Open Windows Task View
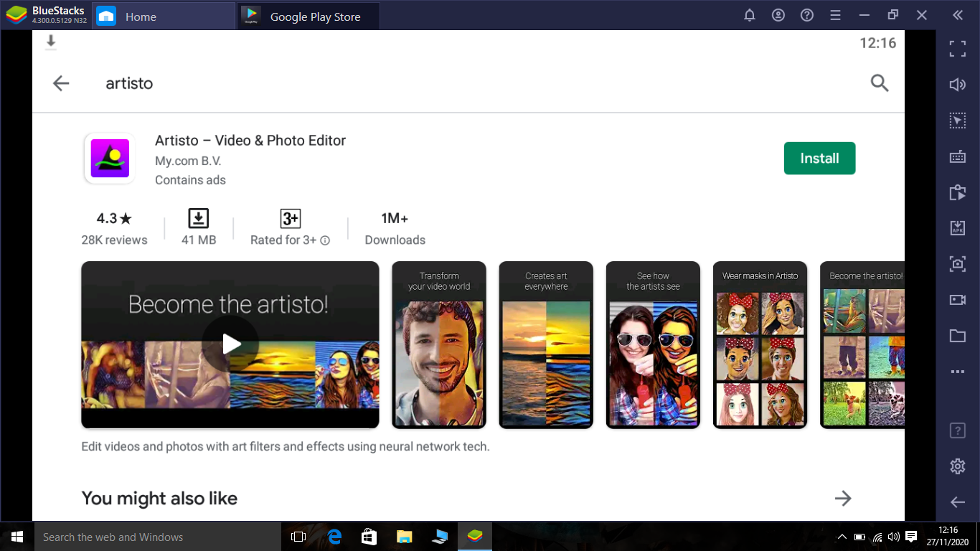 298,537
